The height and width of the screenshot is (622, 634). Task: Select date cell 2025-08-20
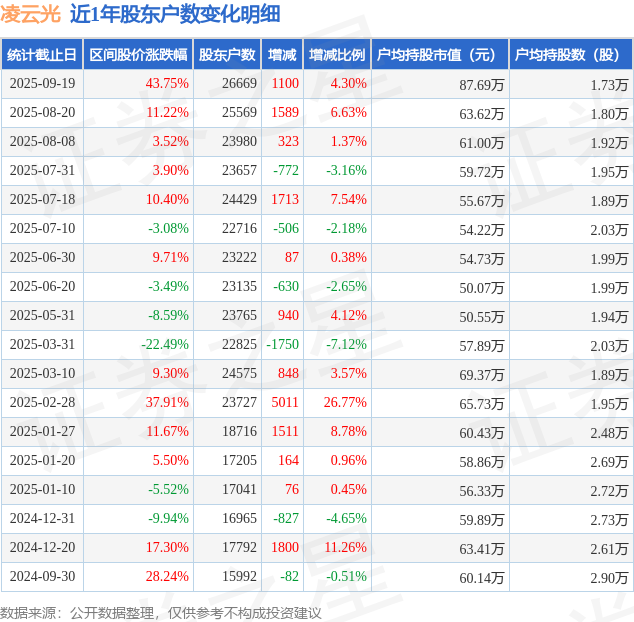click(x=42, y=112)
